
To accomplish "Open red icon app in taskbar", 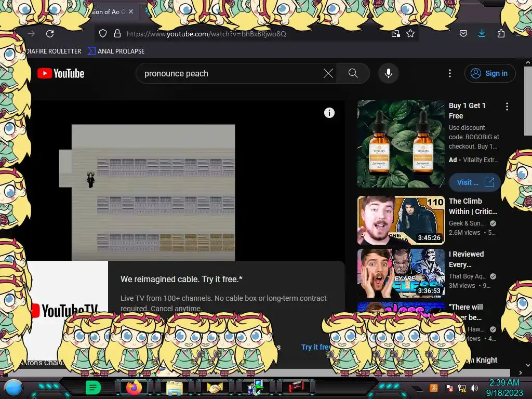I will pyautogui.click(x=296, y=387).
